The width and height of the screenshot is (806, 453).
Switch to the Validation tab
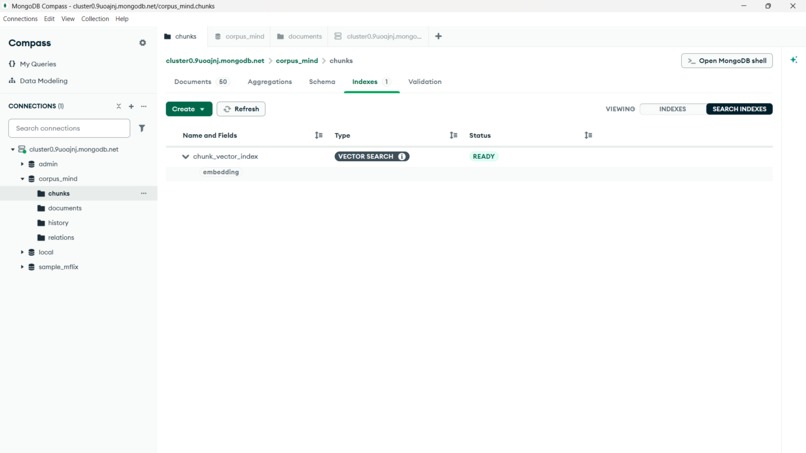click(x=425, y=82)
